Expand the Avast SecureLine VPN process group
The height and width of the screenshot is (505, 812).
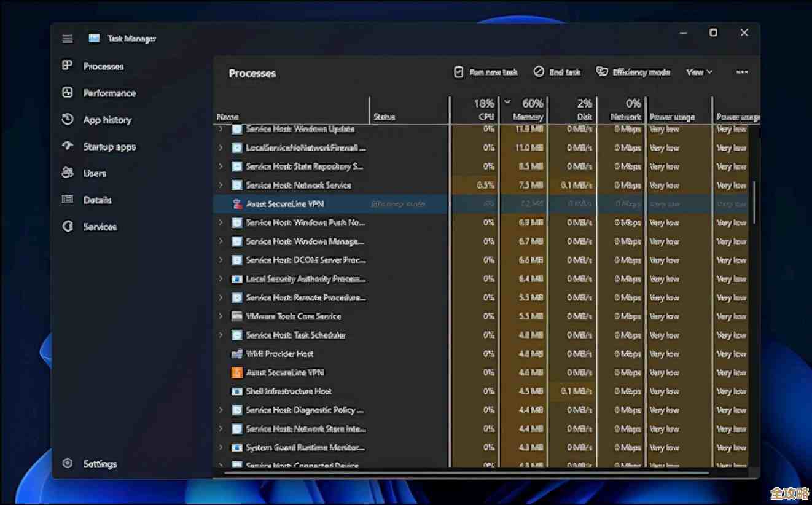(x=221, y=203)
